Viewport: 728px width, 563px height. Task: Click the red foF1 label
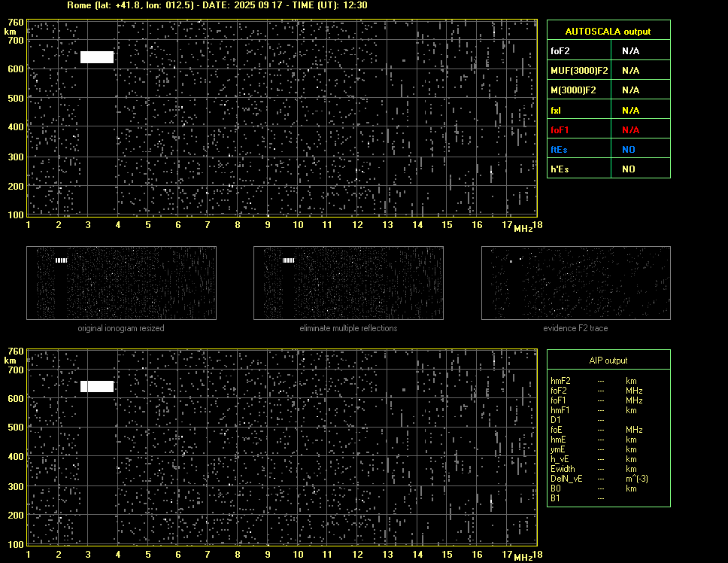(x=560, y=130)
